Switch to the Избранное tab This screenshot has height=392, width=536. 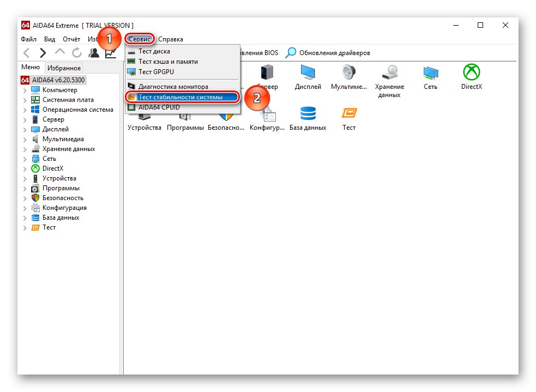coord(64,68)
